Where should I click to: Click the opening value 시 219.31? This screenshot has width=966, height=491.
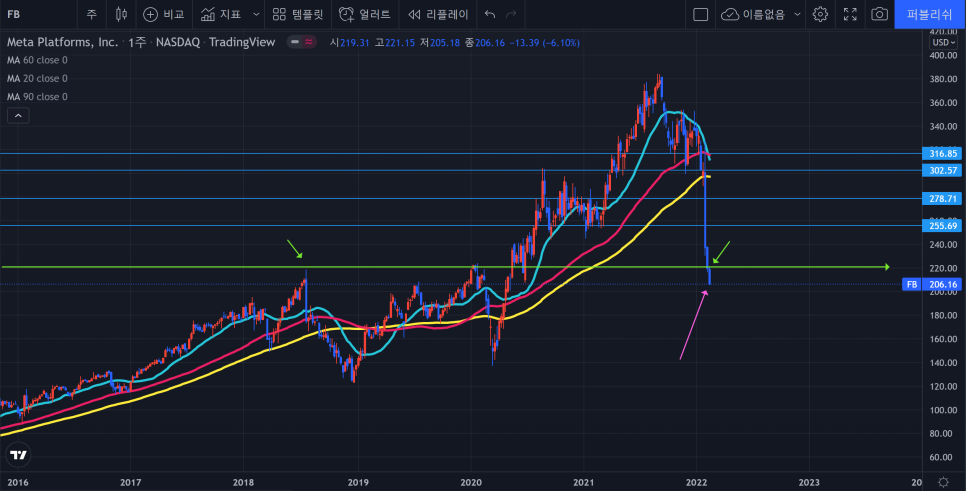coord(349,43)
